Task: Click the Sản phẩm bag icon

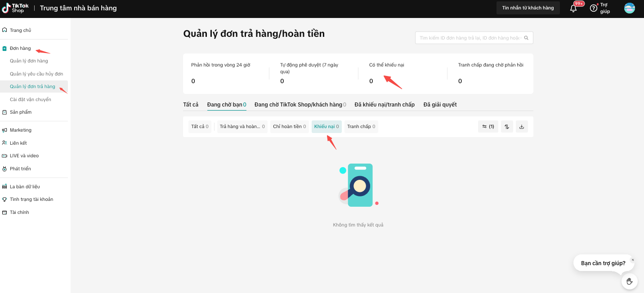Action: pyautogui.click(x=4, y=112)
